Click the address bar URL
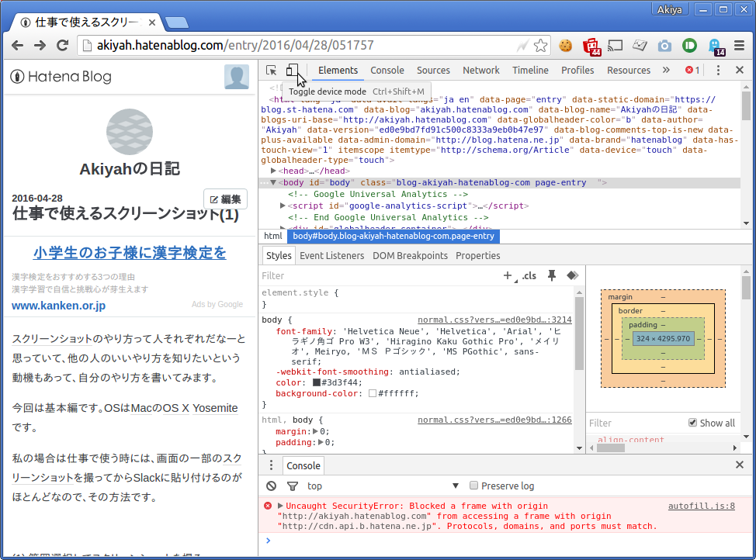Screen dimensions: 756x560 (x=235, y=45)
